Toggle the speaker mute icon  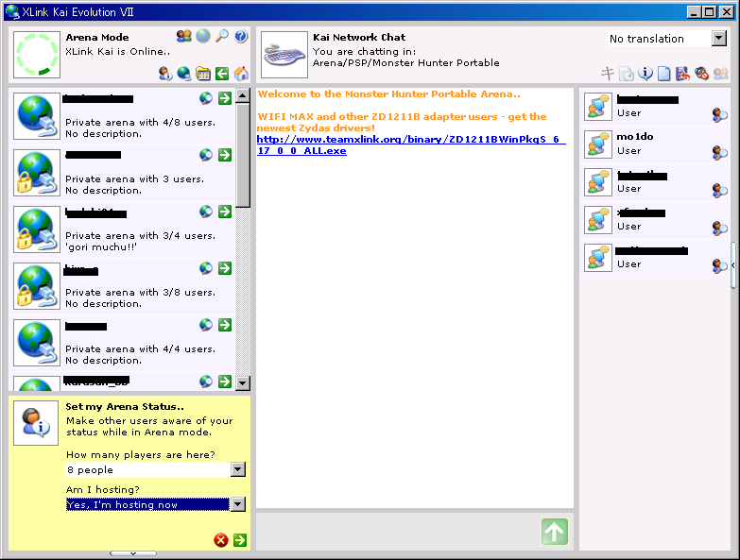tap(702, 74)
